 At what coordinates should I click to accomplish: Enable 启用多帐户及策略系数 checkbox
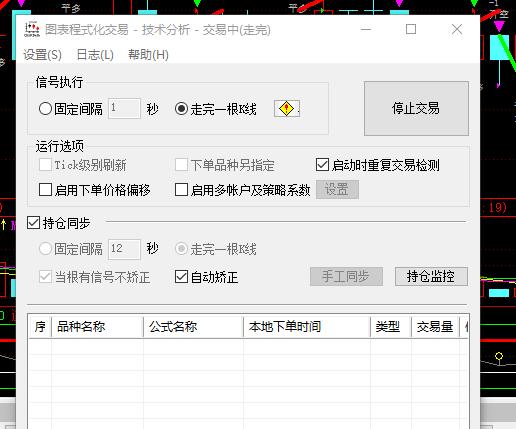pyautogui.click(x=181, y=189)
